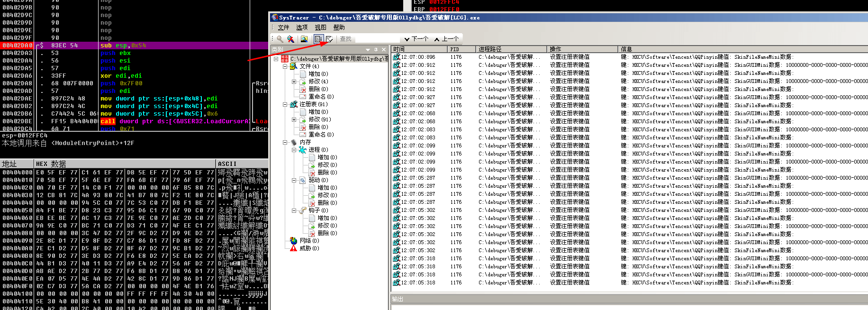Select the 注册表 (91) registry icon
The image size is (868, 310).
(x=294, y=104)
